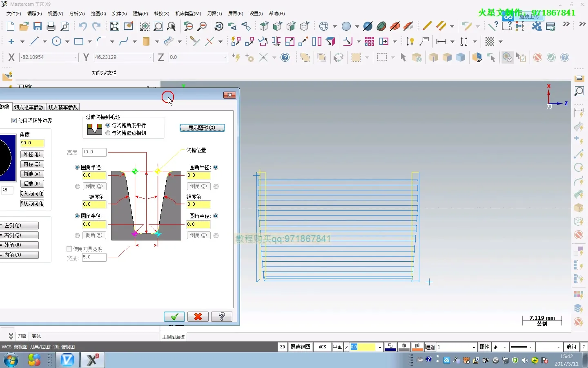Screen dimensions: 588x368
Task: Switch to the 切入粗车参数 tab
Action: pyautogui.click(x=29, y=107)
